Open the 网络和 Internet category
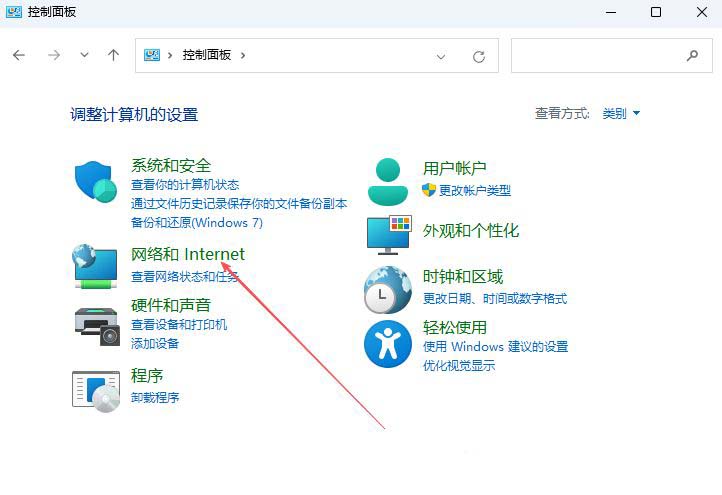The width and height of the screenshot is (722, 495). [188, 254]
